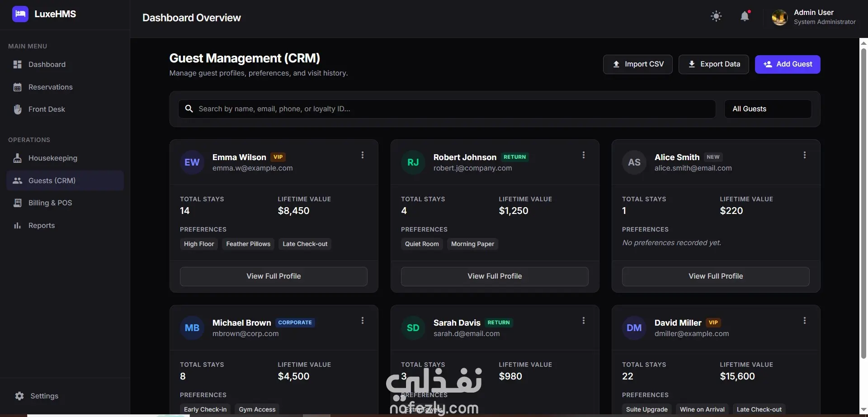Screen dimensions: 868x417
Task: Click Emma Wilson's VIP badge
Action: point(278,157)
